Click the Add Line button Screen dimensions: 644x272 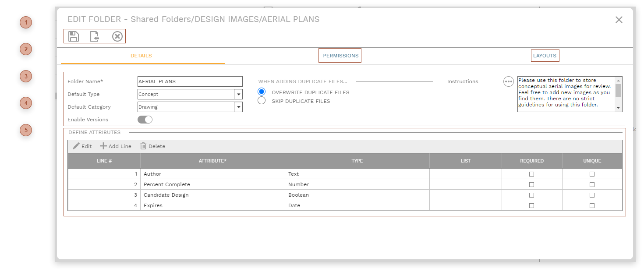(x=116, y=146)
